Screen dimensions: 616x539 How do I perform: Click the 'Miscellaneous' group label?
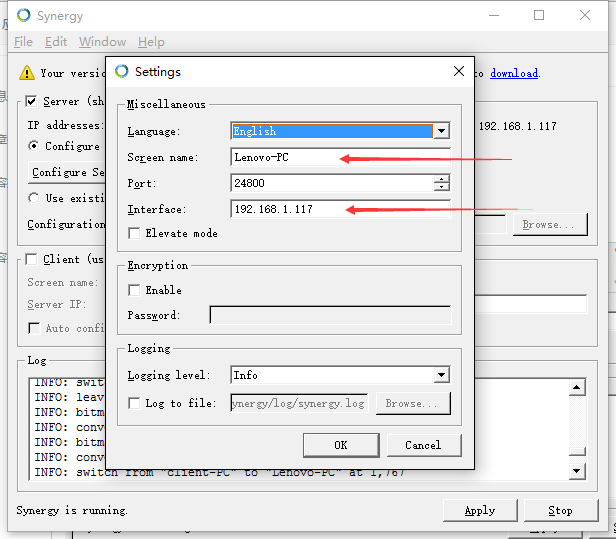166,104
